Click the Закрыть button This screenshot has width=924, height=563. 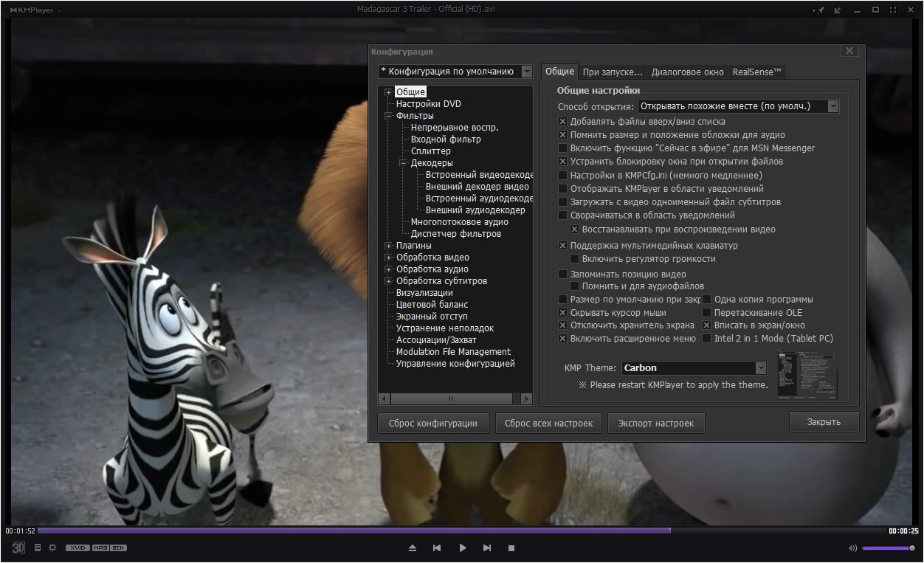[x=824, y=422]
